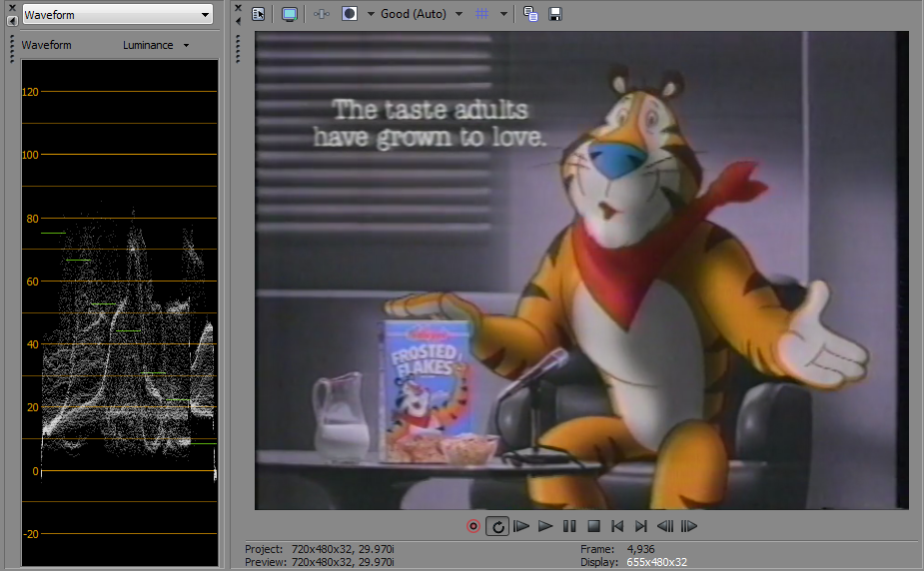Open the Luminance mode dropdown
This screenshot has width=924, height=571.
[156, 45]
